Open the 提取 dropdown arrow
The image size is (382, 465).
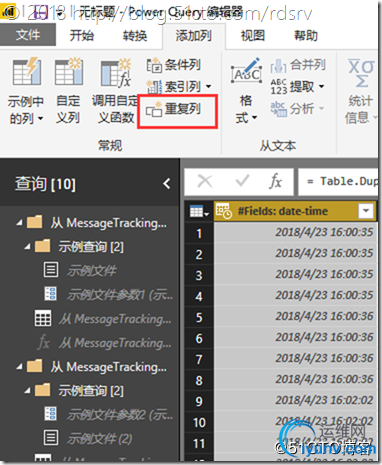321,87
